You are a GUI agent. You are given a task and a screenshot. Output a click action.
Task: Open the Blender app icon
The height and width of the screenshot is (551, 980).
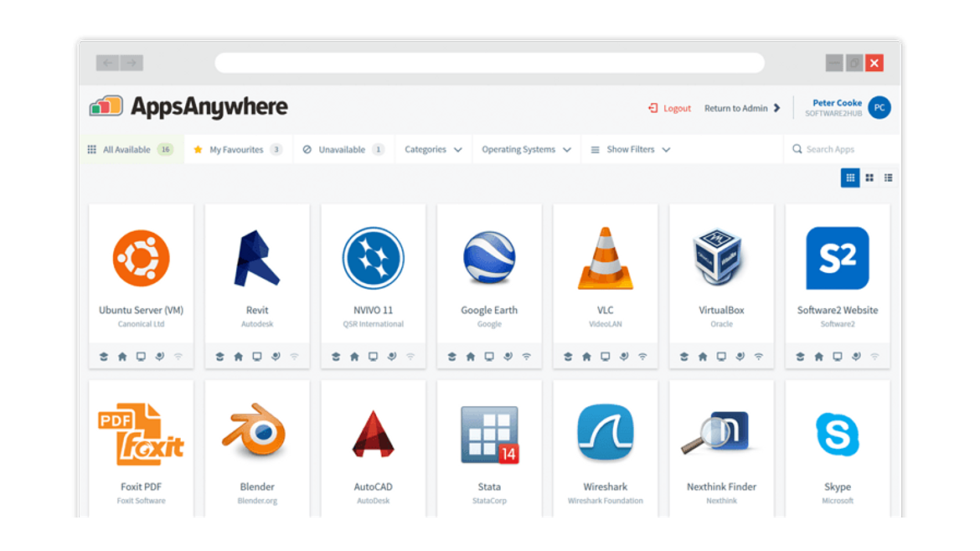[255, 431]
